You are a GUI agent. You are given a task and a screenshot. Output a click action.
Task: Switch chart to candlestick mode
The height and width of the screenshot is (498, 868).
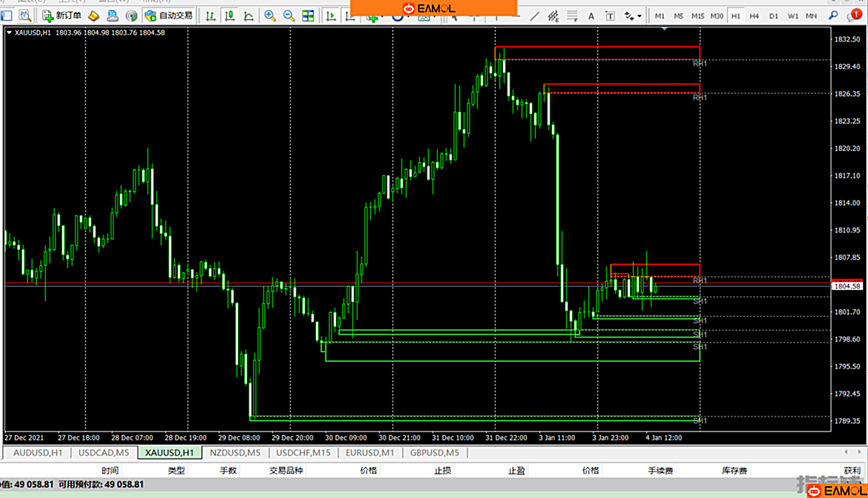point(229,16)
